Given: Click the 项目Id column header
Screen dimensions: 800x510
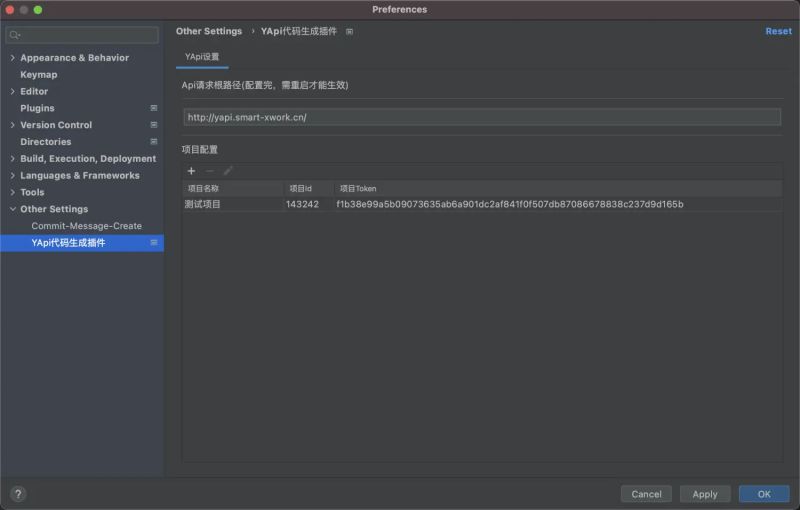Looking at the screenshot, I should [x=308, y=189].
